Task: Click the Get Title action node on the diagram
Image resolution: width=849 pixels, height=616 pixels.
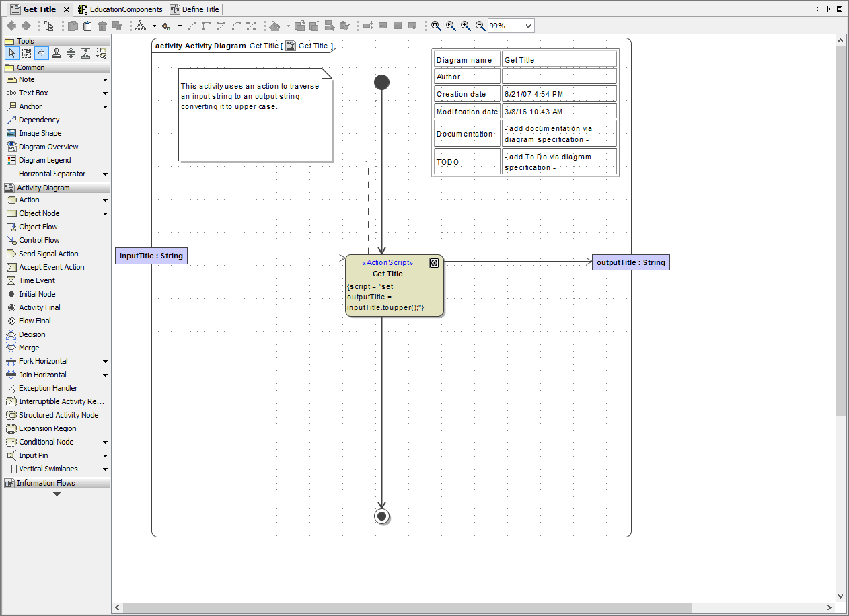Action: [x=392, y=284]
